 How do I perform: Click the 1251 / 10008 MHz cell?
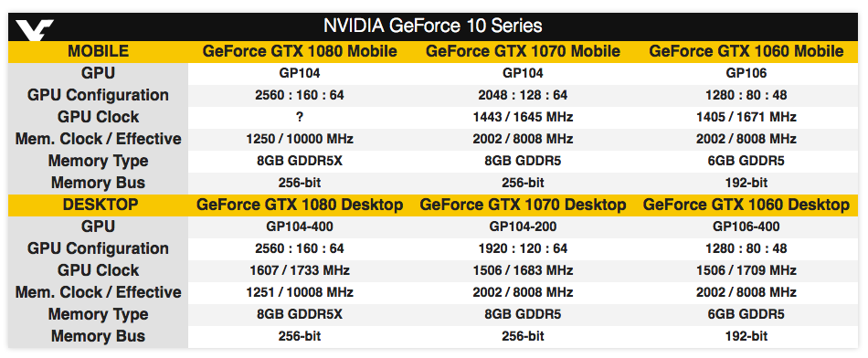(300, 292)
